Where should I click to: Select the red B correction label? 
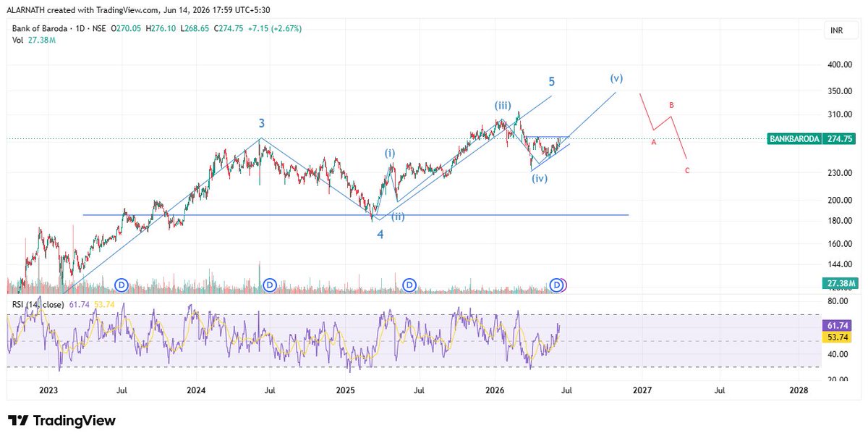click(671, 105)
